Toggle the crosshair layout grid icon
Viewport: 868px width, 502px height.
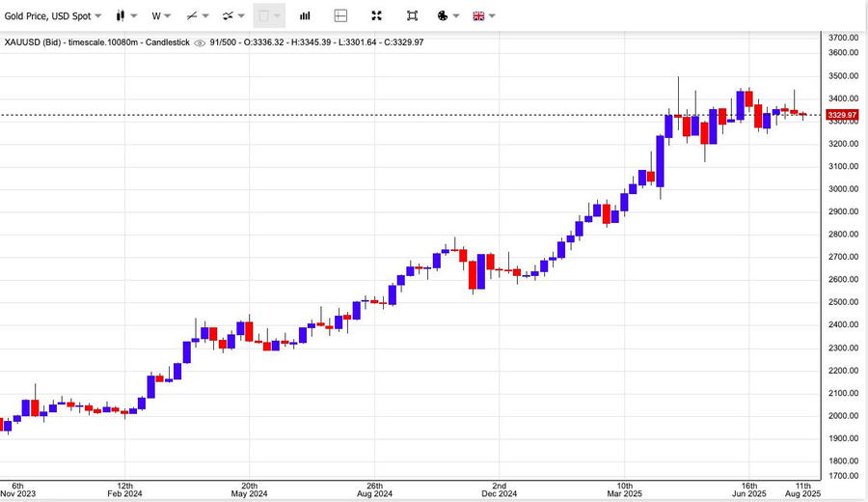tap(340, 15)
